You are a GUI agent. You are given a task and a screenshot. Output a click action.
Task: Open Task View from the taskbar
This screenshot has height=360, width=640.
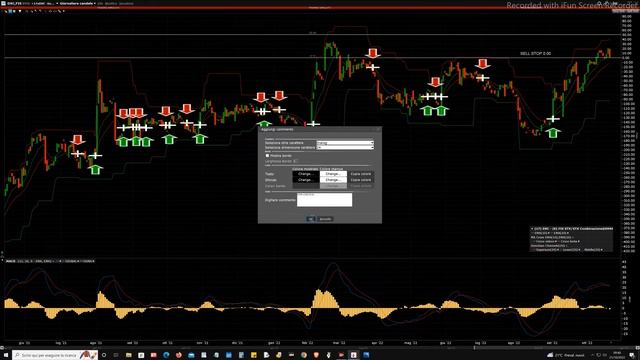[x=116, y=355]
